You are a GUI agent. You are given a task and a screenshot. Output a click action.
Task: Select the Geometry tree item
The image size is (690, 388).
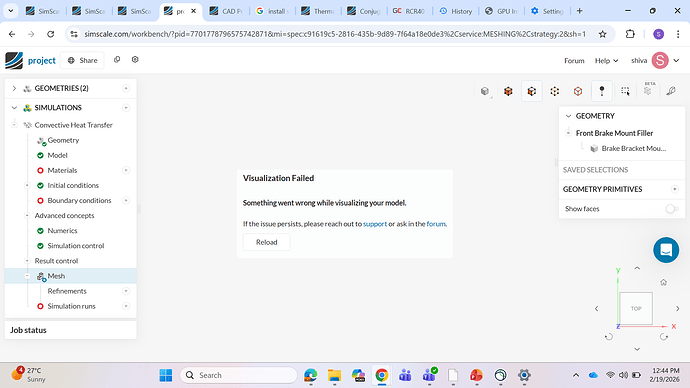click(x=63, y=140)
